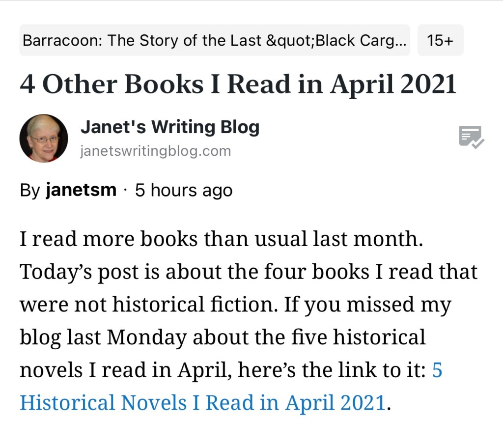
Task: Open Janet's Writing Blog site name
Action: [169, 127]
